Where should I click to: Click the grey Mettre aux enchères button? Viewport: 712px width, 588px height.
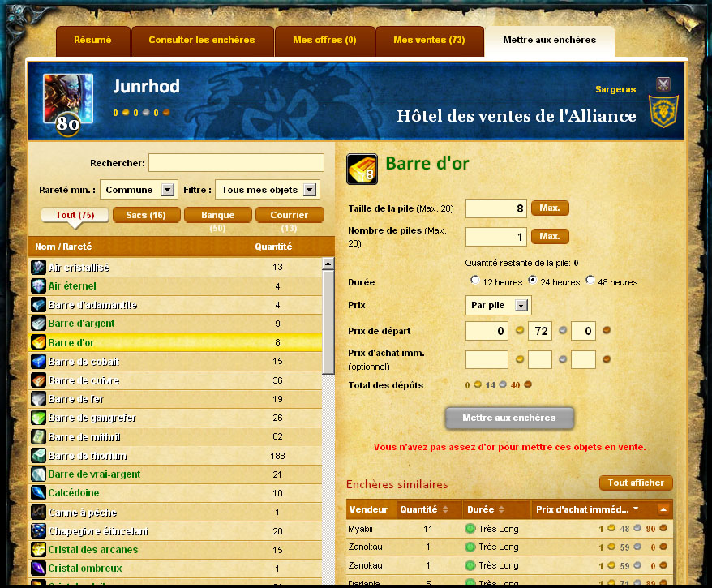[x=509, y=418]
